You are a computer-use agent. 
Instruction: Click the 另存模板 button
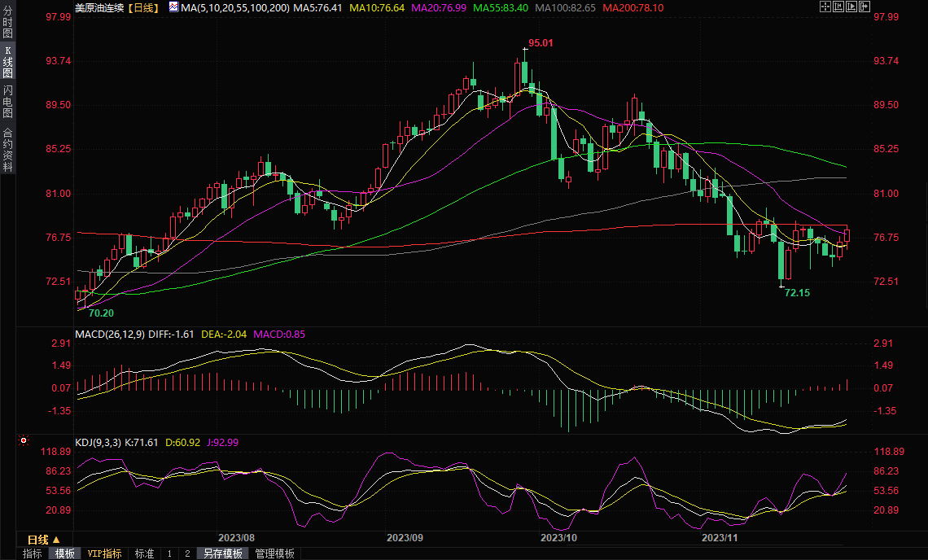tap(223, 553)
